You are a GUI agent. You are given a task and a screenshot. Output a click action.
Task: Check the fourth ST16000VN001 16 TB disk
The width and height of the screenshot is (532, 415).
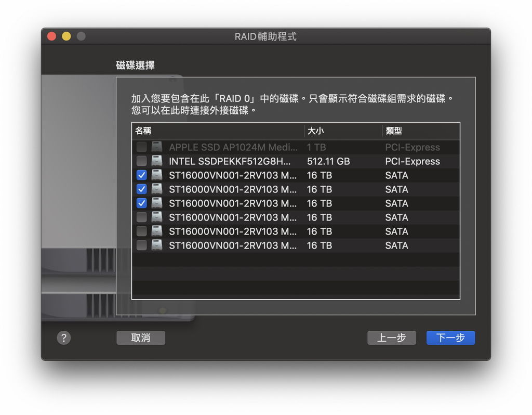pyautogui.click(x=141, y=217)
